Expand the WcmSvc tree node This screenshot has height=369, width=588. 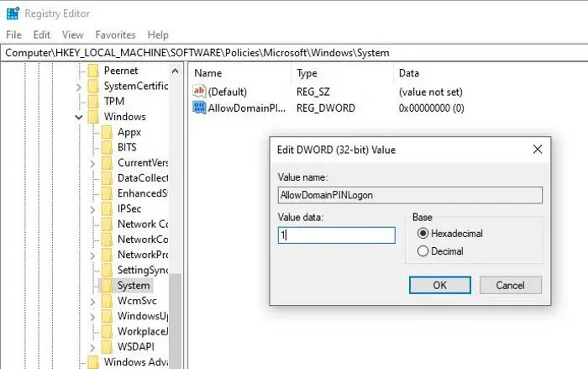(92, 302)
